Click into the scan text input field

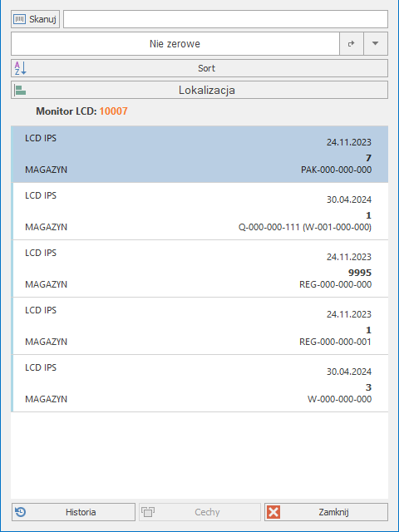point(225,19)
